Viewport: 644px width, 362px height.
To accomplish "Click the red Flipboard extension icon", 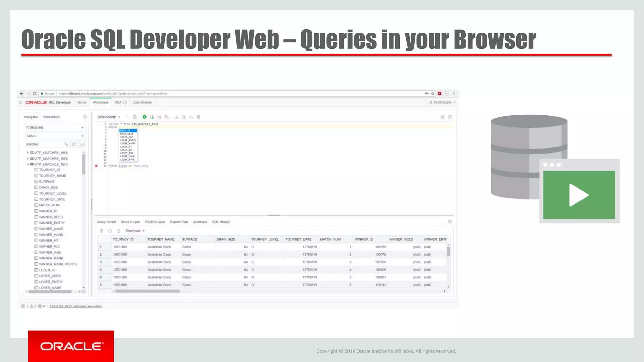I will pyautogui.click(x=440, y=93).
